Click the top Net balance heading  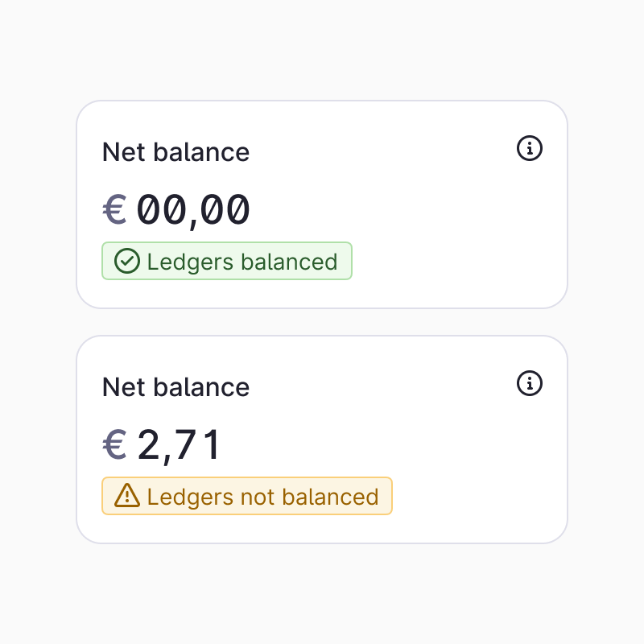point(175,152)
